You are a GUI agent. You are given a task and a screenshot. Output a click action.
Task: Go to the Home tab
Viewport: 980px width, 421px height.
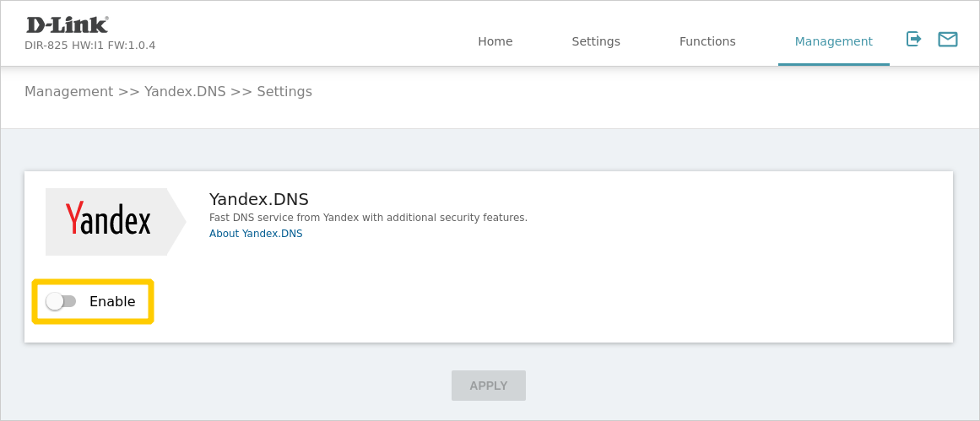[495, 41]
